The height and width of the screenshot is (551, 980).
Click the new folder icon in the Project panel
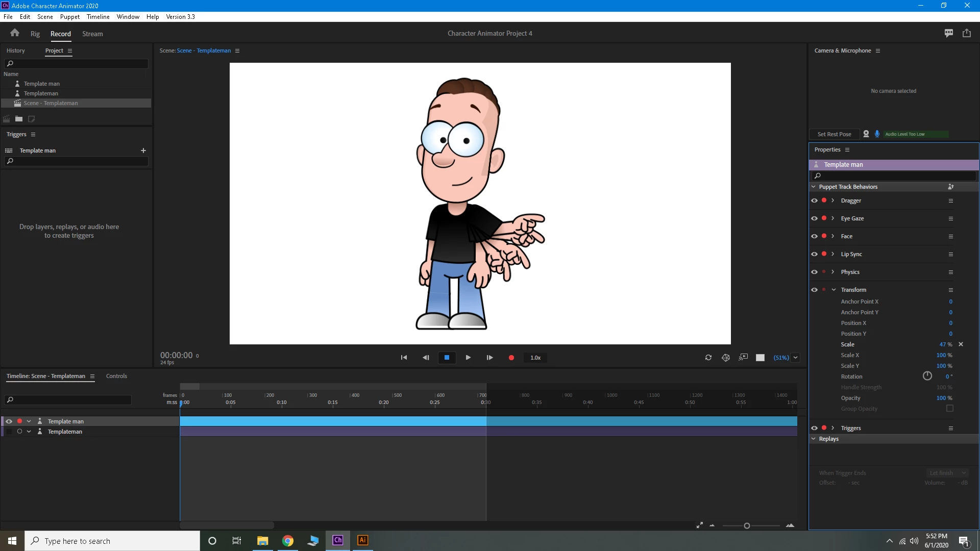(19, 119)
